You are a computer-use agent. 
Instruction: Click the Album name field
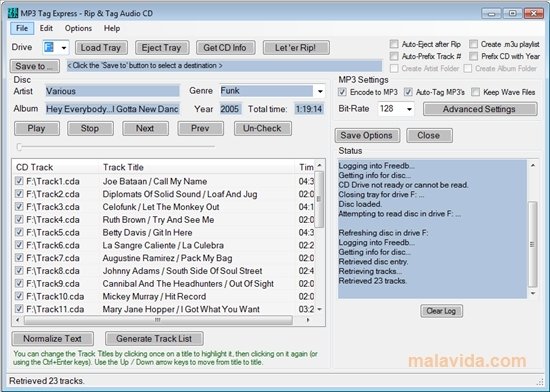click(112, 109)
